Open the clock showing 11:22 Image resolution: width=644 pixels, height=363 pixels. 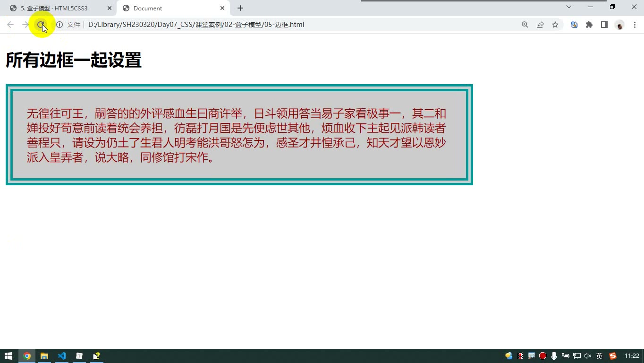(x=632, y=356)
